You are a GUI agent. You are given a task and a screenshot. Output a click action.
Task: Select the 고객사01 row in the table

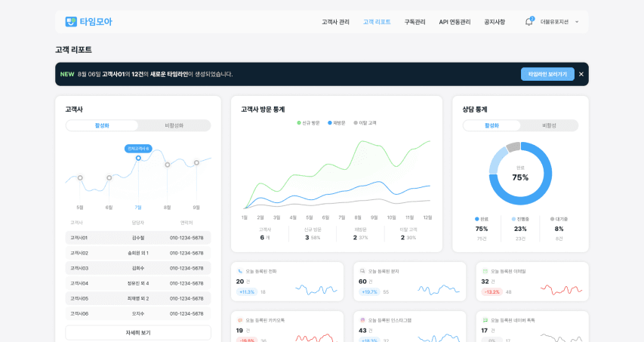(138, 238)
